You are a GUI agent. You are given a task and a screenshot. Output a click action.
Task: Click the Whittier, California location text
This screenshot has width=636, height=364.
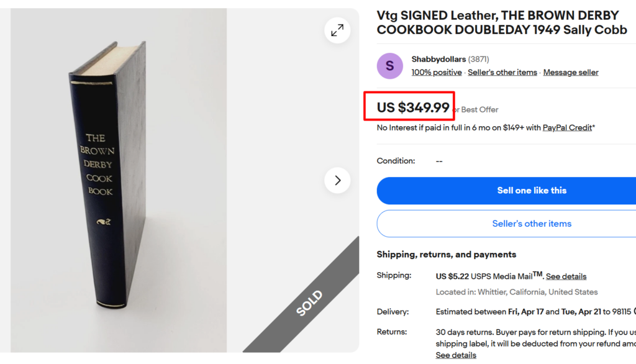517,292
